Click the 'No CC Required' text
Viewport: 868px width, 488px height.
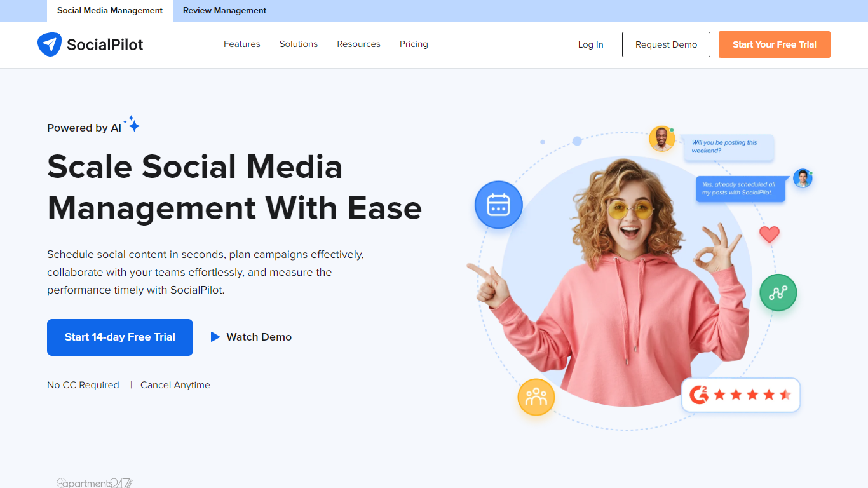(x=83, y=385)
